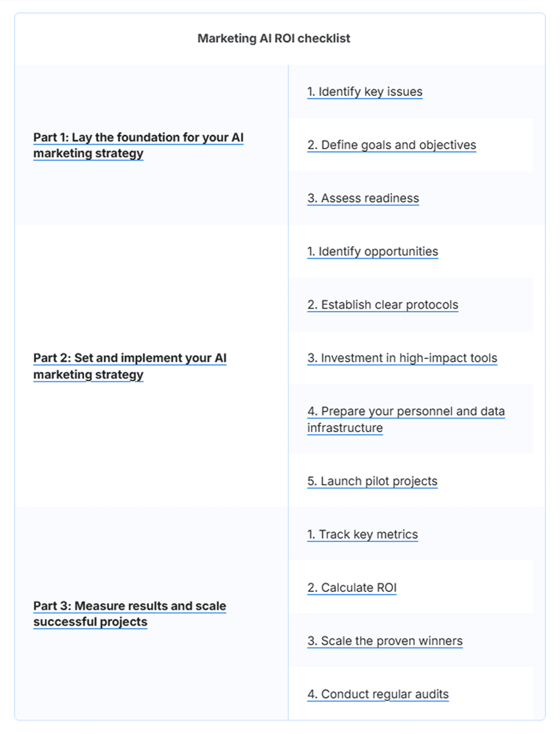Click the 'Marketing AI ROI checklist' table title
560x734 pixels.
[274, 38]
